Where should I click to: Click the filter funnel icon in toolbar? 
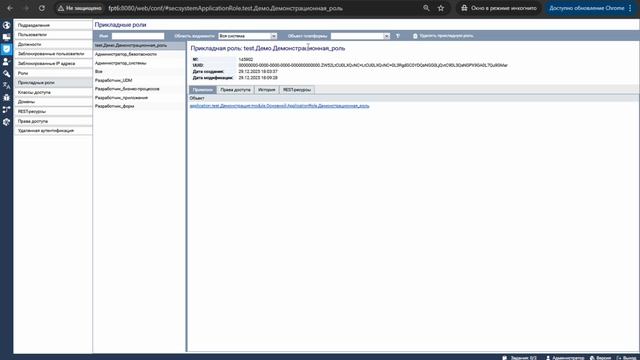point(398,36)
